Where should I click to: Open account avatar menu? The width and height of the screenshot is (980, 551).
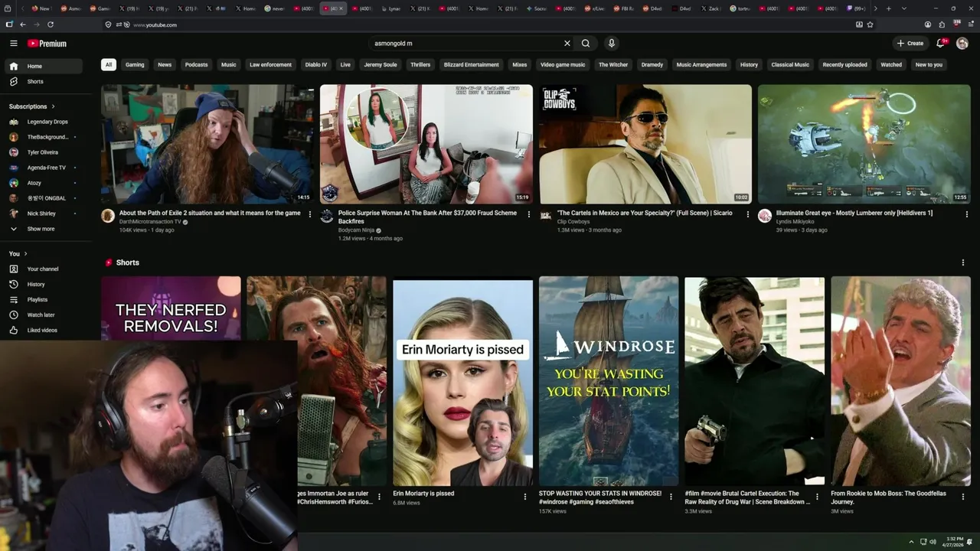pyautogui.click(x=962, y=44)
